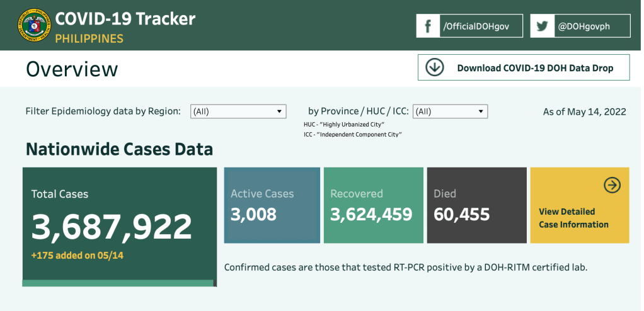Select the Active Cases tile
Viewport: 644px width, 311px height.
tap(272, 205)
